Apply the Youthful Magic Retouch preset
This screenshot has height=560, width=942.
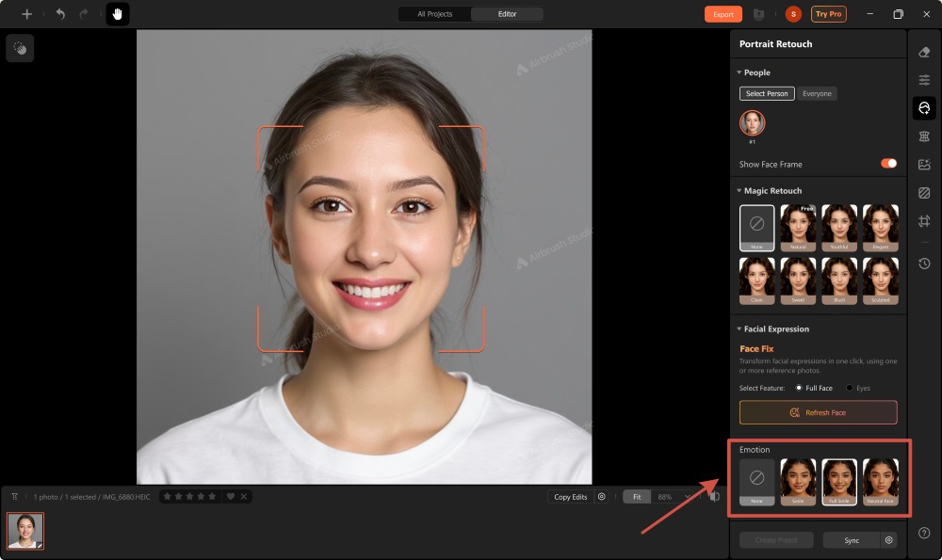click(x=839, y=228)
